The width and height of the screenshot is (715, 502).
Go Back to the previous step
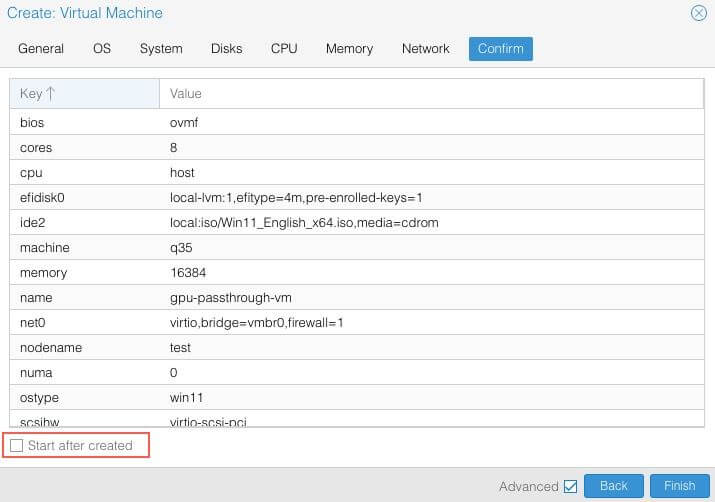[613, 486]
